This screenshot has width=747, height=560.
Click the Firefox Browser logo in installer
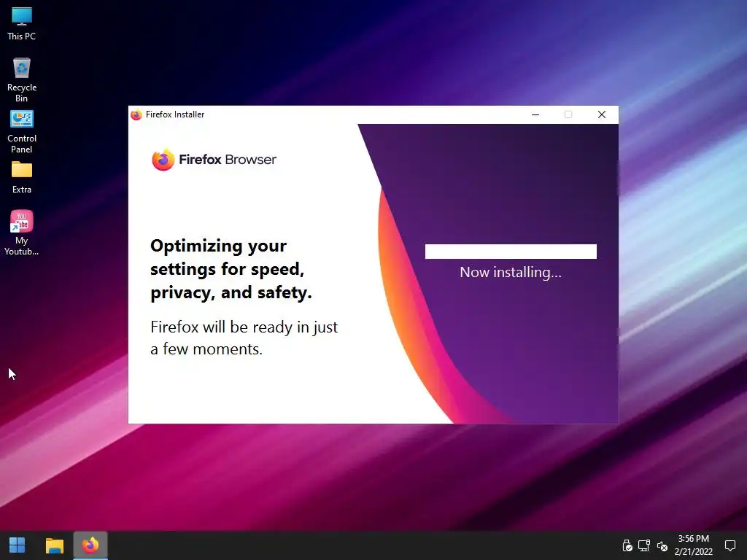pyautogui.click(x=214, y=160)
